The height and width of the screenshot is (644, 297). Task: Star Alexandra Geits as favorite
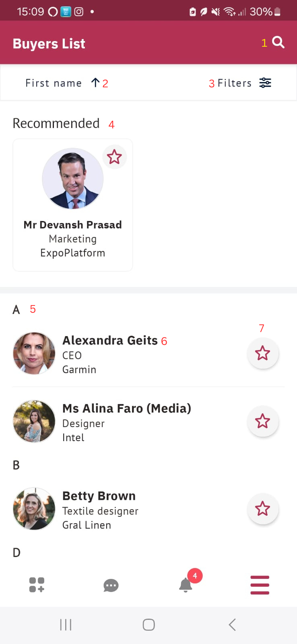click(x=262, y=353)
